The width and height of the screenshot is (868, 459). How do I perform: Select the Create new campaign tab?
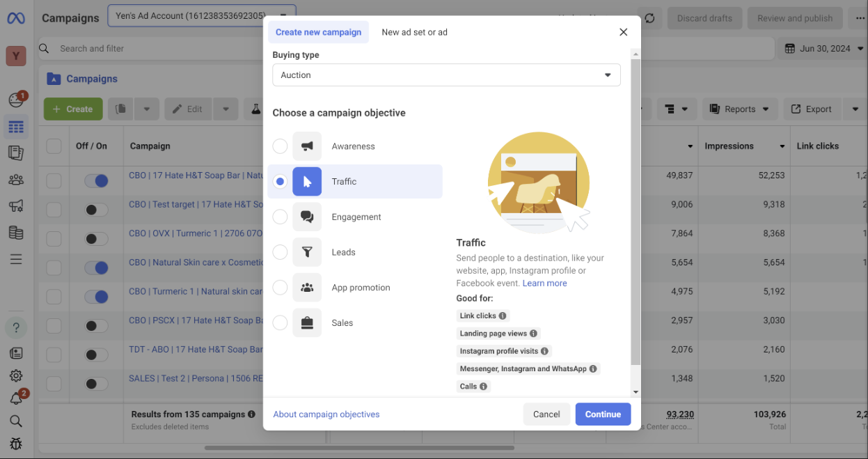(x=318, y=32)
